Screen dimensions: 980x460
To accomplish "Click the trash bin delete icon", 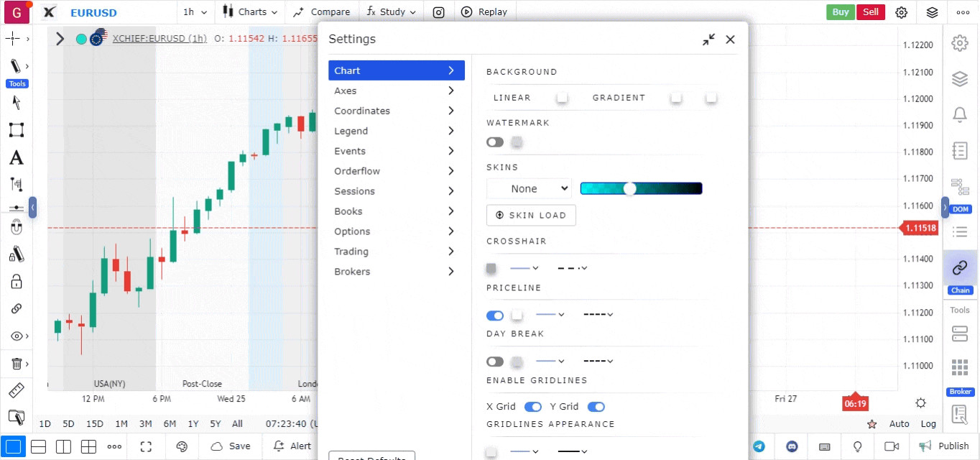I will pyautogui.click(x=17, y=364).
